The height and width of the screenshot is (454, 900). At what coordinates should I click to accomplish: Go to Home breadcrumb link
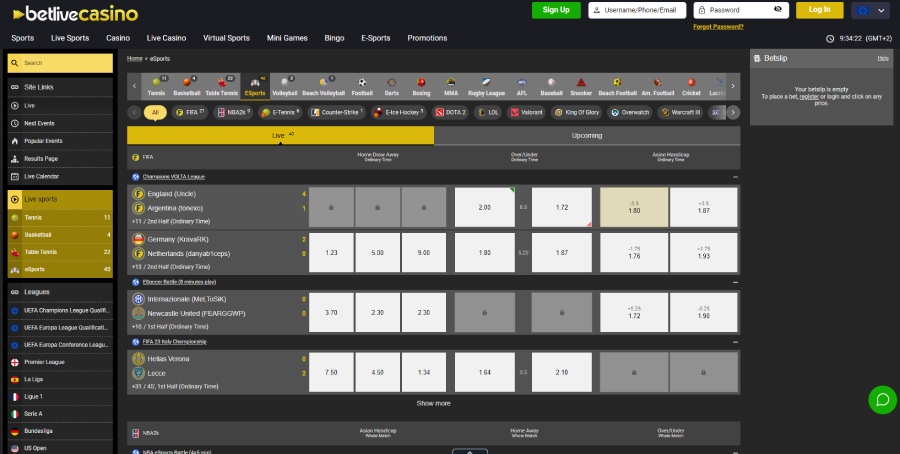click(135, 59)
